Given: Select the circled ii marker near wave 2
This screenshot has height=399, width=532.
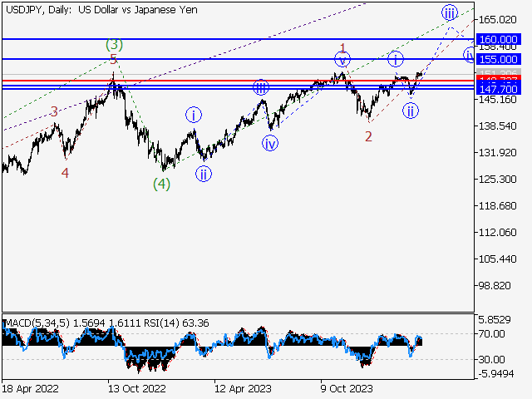Looking at the screenshot, I should 411,110.
